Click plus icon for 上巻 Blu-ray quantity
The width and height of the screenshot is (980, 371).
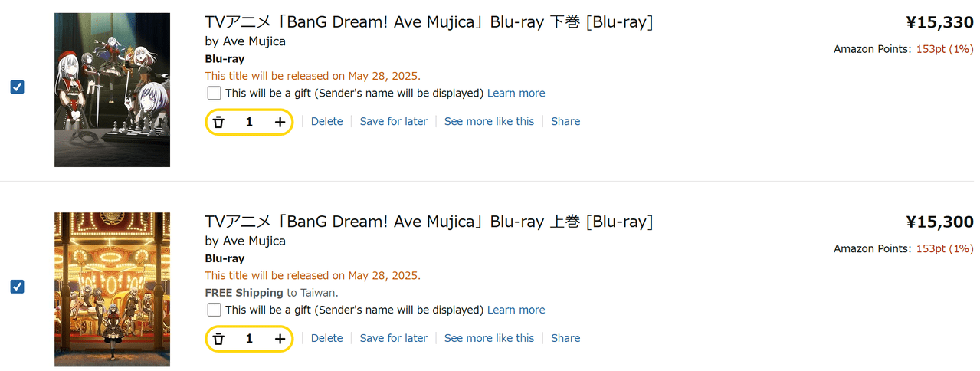280,339
